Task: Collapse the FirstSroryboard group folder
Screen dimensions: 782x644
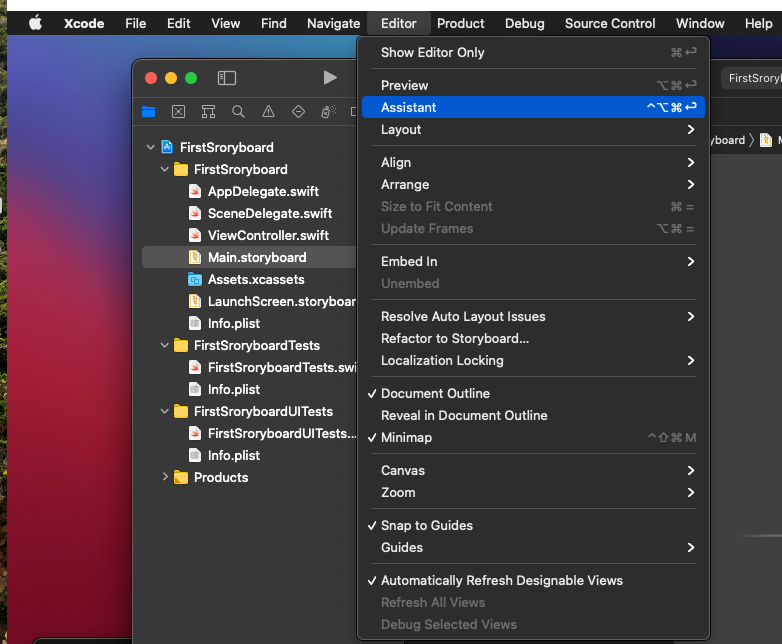Action: (x=165, y=169)
